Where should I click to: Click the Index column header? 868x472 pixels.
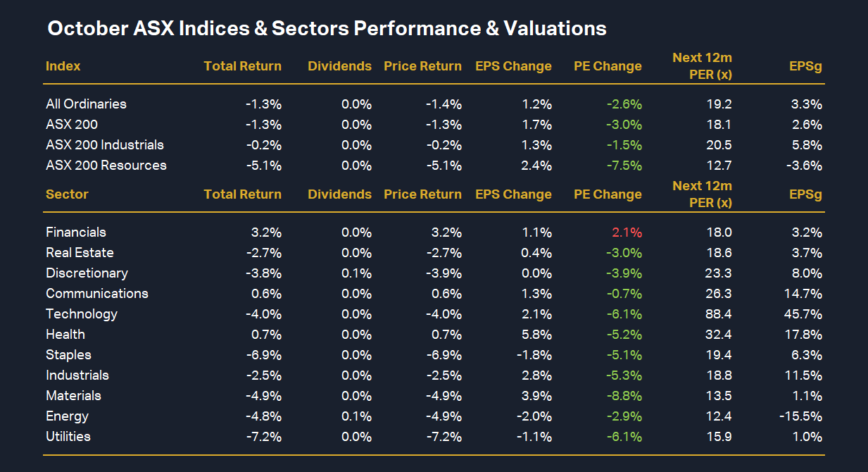pyautogui.click(x=63, y=66)
